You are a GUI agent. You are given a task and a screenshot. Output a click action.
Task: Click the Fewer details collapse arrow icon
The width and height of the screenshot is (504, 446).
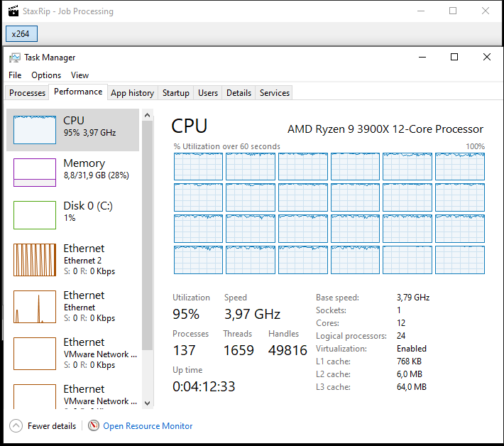[16, 425]
